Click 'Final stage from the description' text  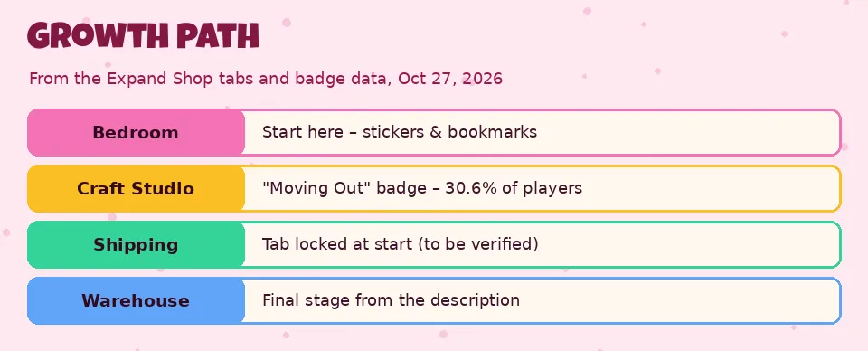click(391, 300)
